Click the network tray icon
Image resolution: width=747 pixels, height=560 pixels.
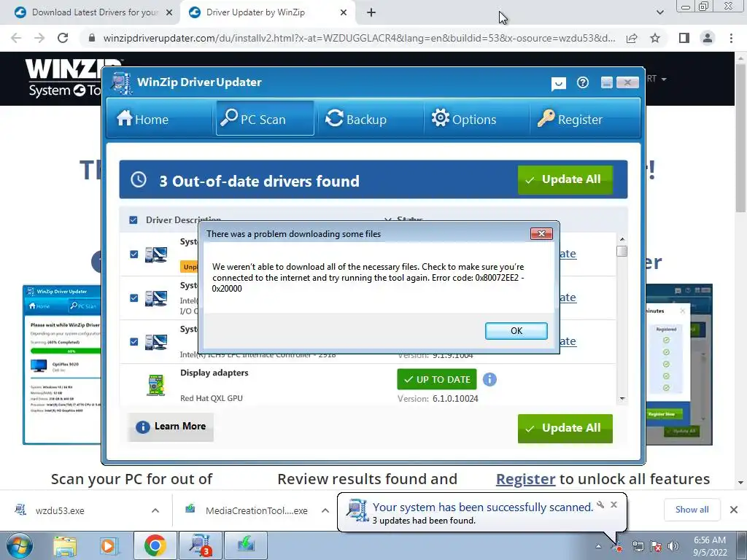[638, 547]
